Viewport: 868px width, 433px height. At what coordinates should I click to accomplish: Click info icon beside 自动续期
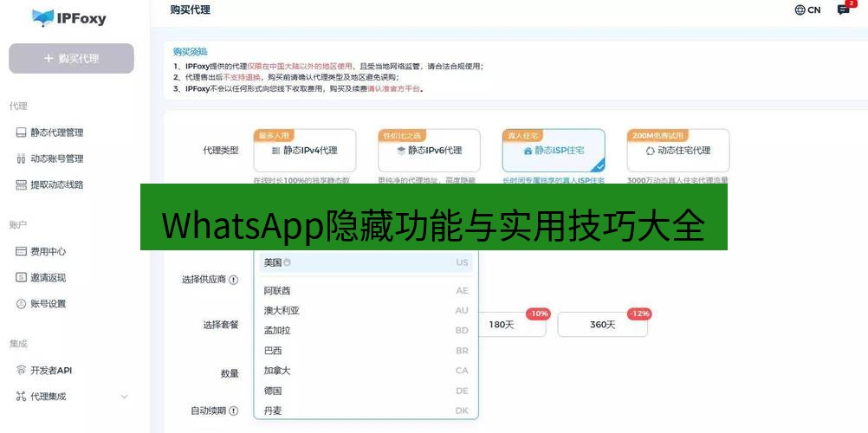pos(234,410)
